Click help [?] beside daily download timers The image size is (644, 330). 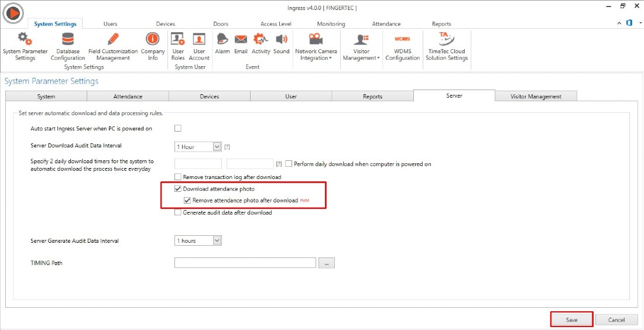click(279, 164)
